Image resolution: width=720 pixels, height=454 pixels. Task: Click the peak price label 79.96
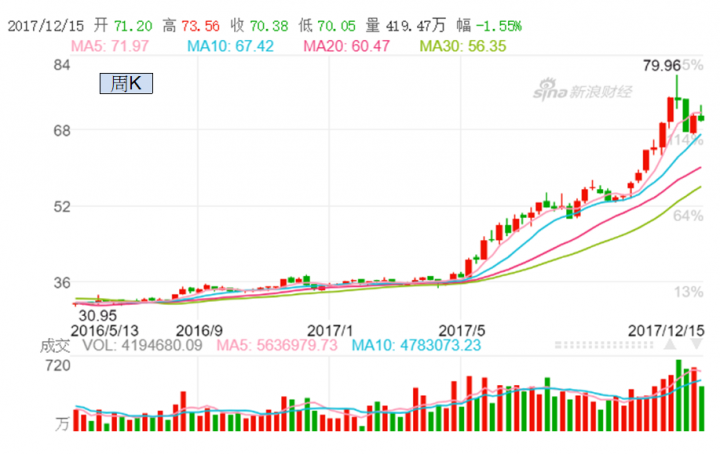[x=661, y=66]
